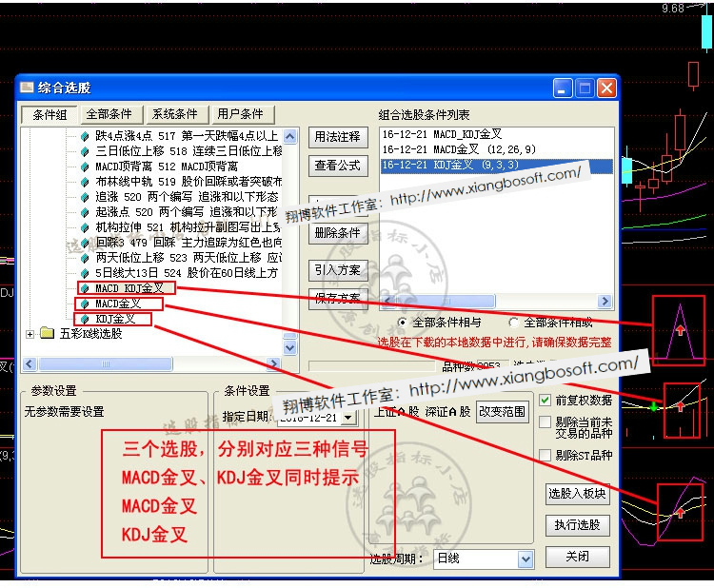Select the 回踩3 479 tree row

click(x=188, y=243)
